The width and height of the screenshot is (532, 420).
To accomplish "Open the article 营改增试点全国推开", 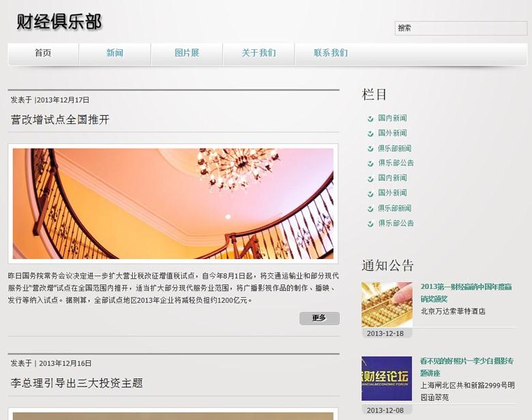I will click(60, 120).
